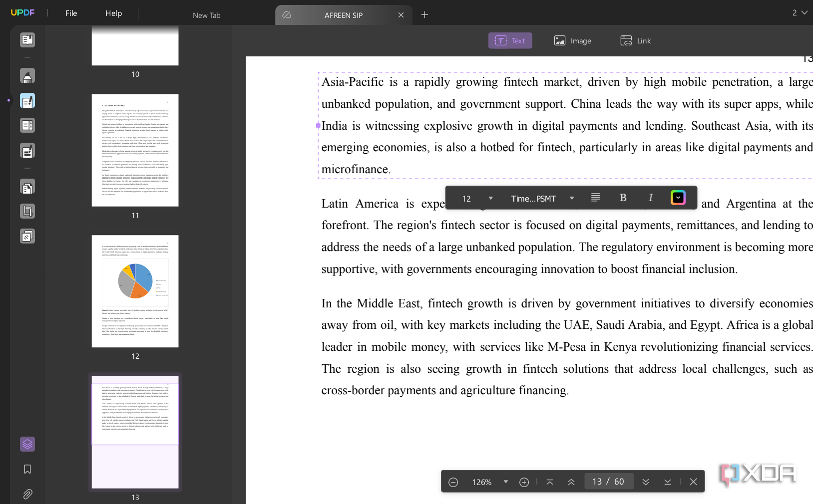Add a new tab with plus
The height and width of the screenshot is (504, 813).
[x=424, y=15]
